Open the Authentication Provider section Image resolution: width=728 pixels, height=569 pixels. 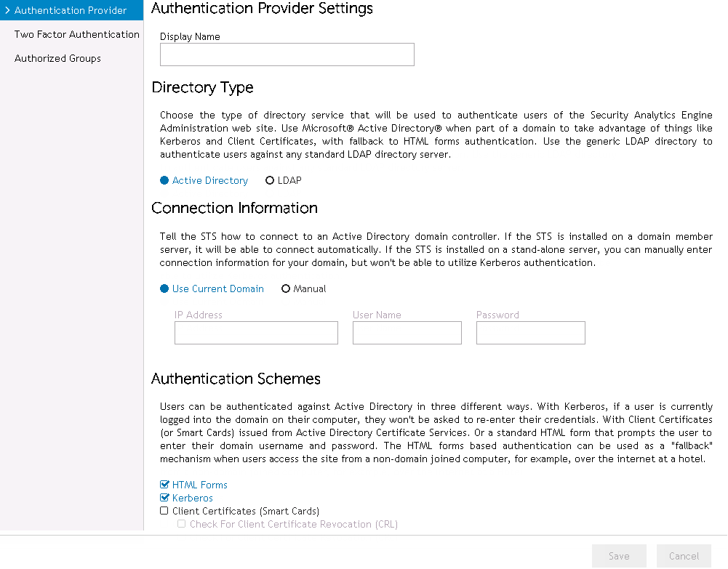pyautogui.click(x=71, y=11)
